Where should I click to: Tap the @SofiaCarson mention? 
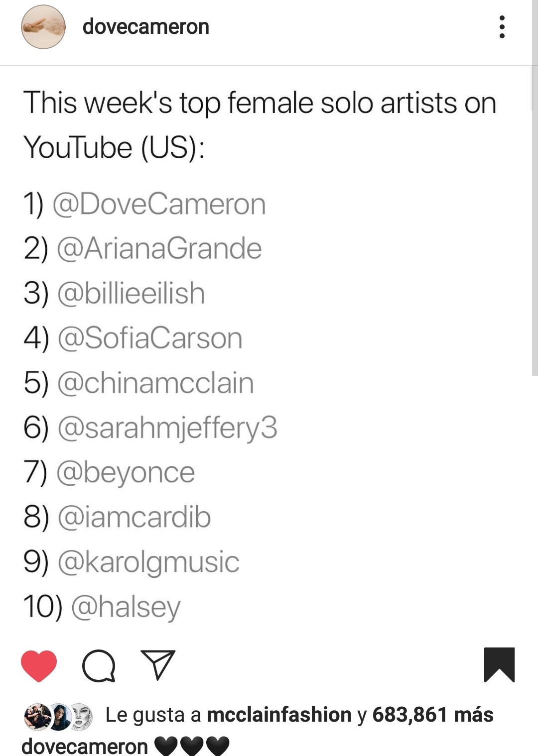pos(150,338)
